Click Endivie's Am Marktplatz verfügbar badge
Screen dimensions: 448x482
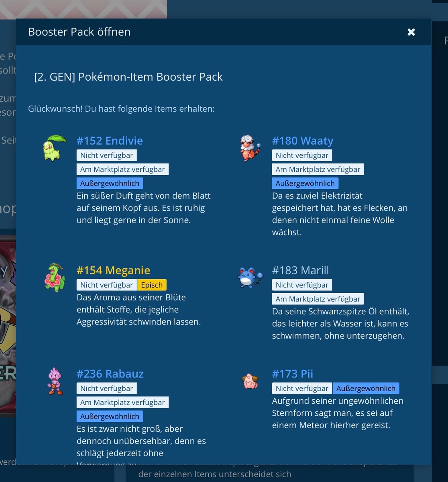click(x=122, y=170)
